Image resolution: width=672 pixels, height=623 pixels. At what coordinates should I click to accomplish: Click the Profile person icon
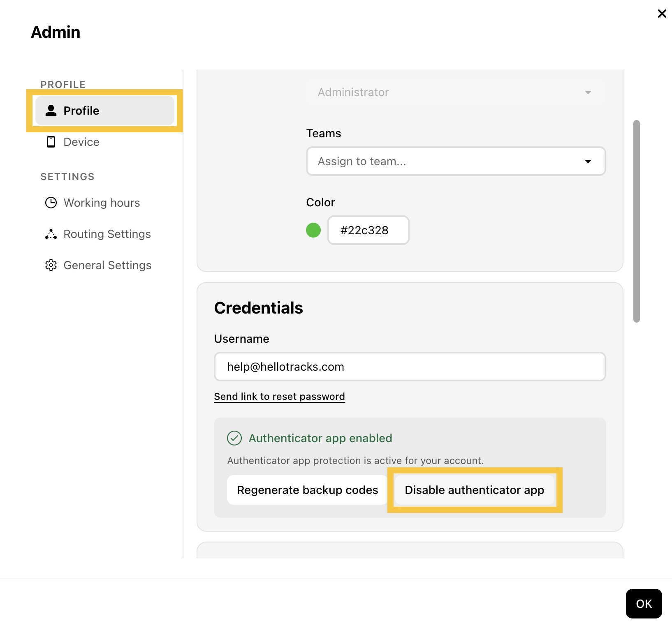coord(51,111)
